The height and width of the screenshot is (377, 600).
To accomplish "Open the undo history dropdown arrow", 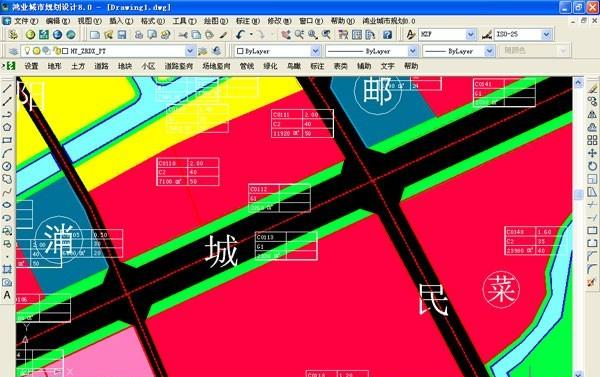I will click(251, 35).
